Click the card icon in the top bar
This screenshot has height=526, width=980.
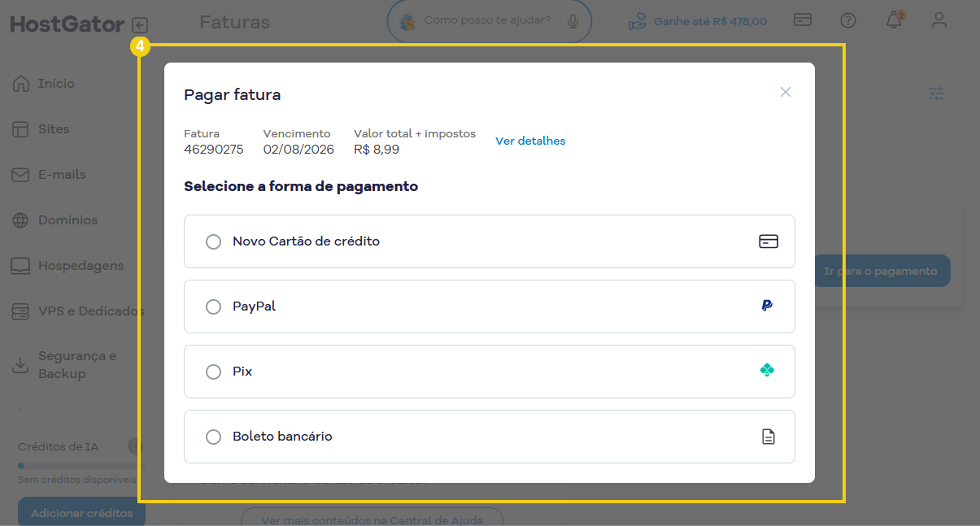pos(803,20)
